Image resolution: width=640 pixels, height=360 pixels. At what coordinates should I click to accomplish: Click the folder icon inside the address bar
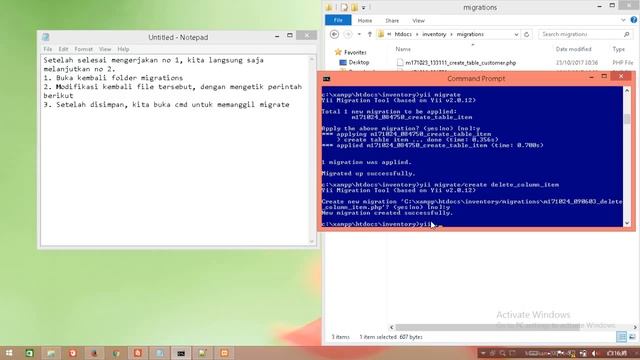coord(381,34)
